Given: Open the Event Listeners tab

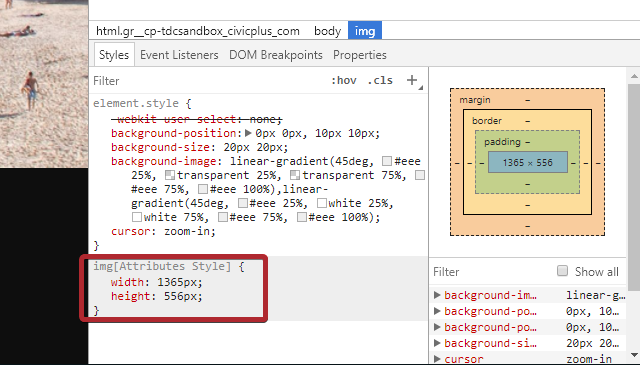Looking at the screenshot, I should [179, 55].
